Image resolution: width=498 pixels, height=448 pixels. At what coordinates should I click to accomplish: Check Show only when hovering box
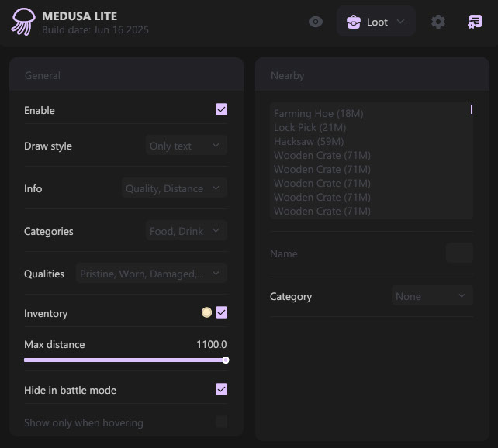point(222,422)
